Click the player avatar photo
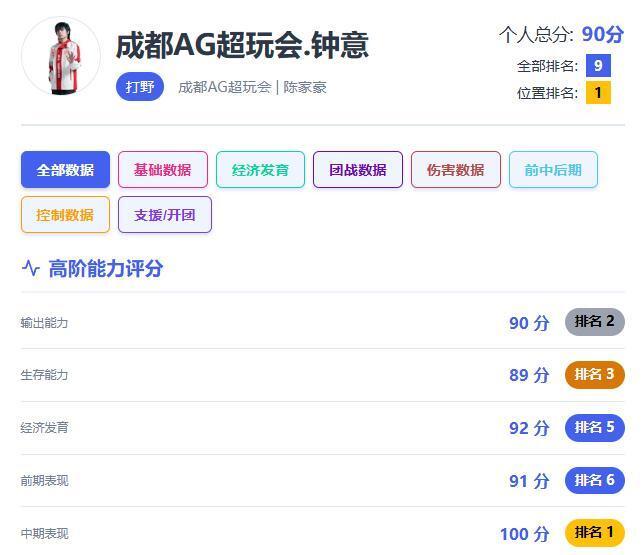 click(x=61, y=57)
